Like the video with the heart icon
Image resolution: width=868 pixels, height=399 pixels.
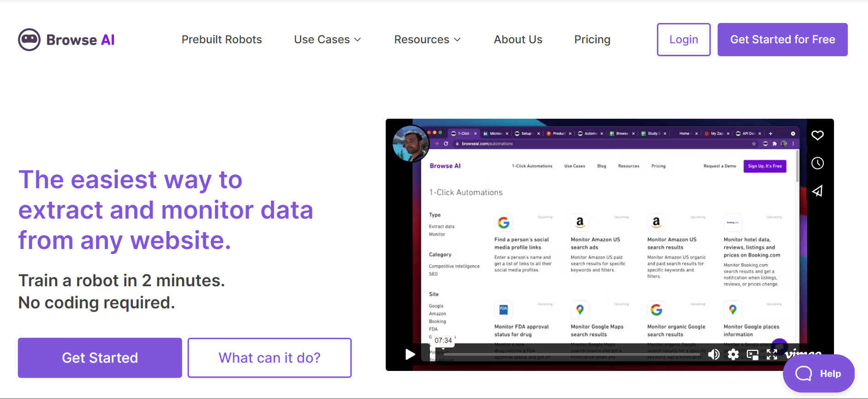point(817,135)
